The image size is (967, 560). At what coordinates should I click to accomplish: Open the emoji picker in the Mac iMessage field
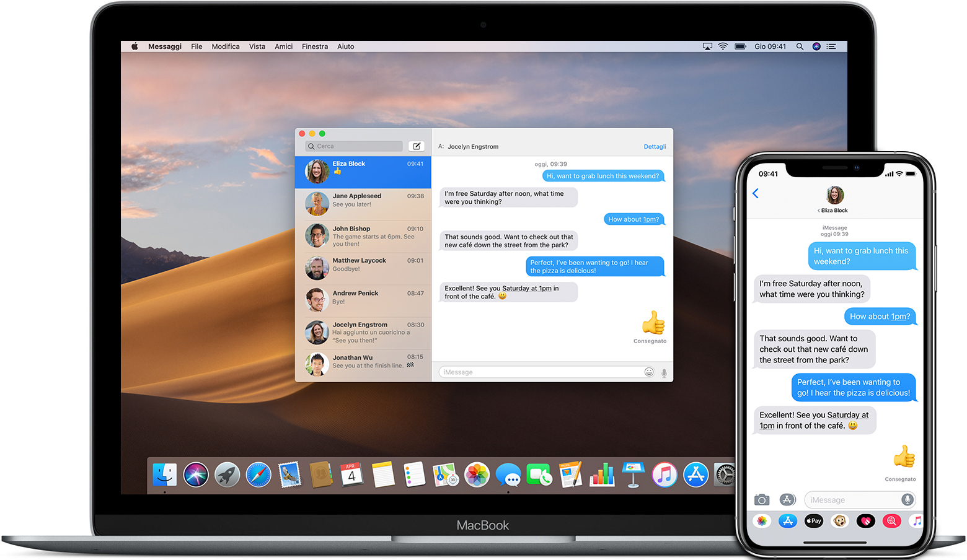coord(648,372)
